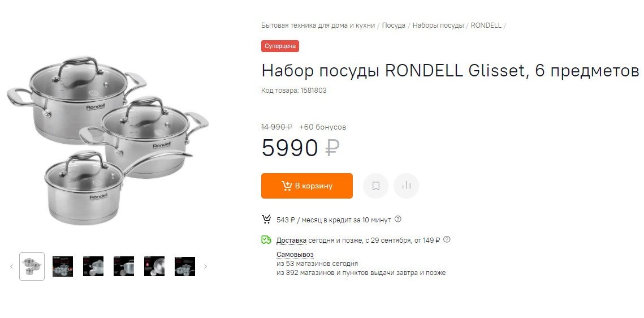Go to Наборы посуды breadcrumb

pos(438,25)
